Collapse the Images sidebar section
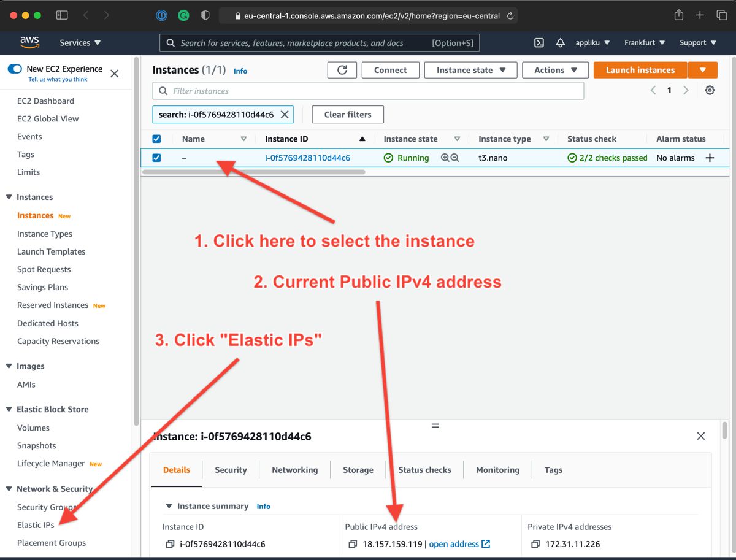This screenshot has height=560, width=736. click(9, 366)
